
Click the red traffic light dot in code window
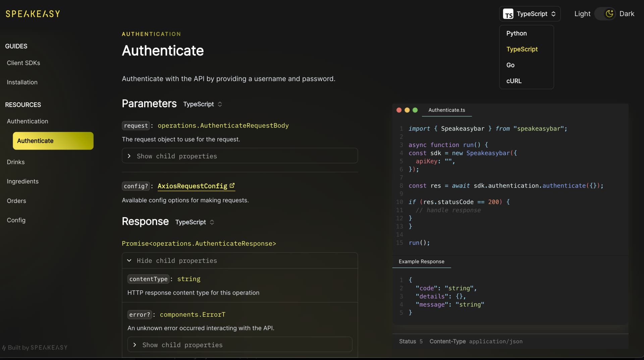(399, 110)
